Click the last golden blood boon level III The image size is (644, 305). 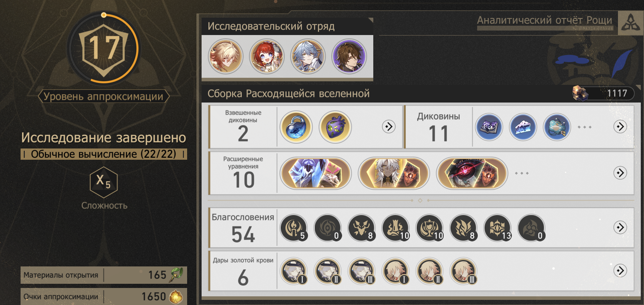click(x=463, y=271)
